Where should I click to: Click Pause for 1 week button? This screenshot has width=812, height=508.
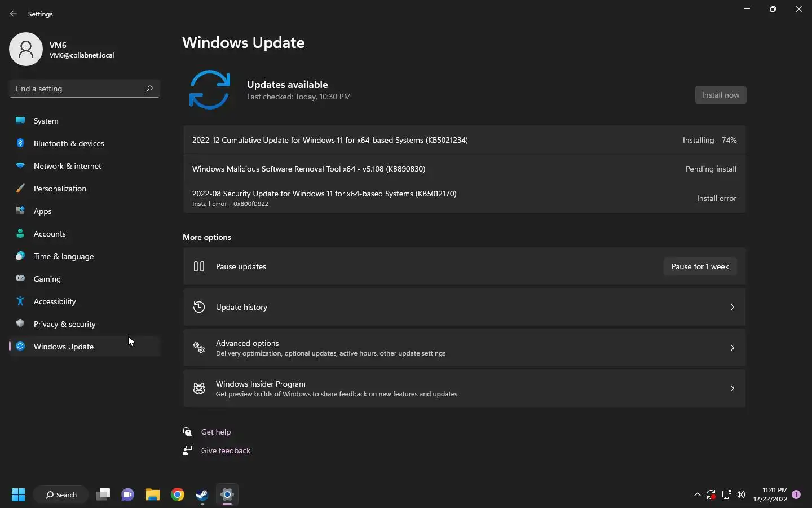pyautogui.click(x=700, y=266)
